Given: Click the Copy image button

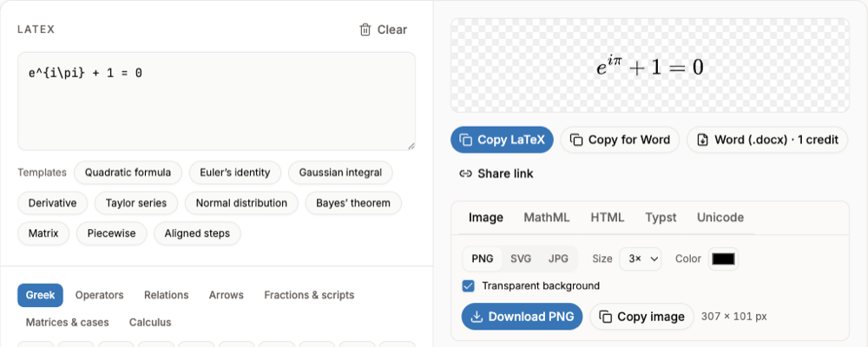Looking at the screenshot, I should coord(641,317).
